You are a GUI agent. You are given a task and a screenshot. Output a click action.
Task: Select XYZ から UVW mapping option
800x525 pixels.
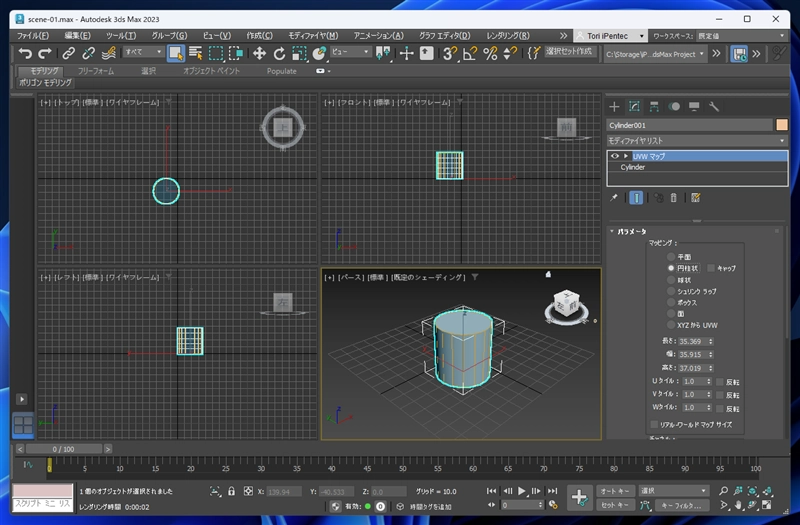pyautogui.click(x=671, y=325)
